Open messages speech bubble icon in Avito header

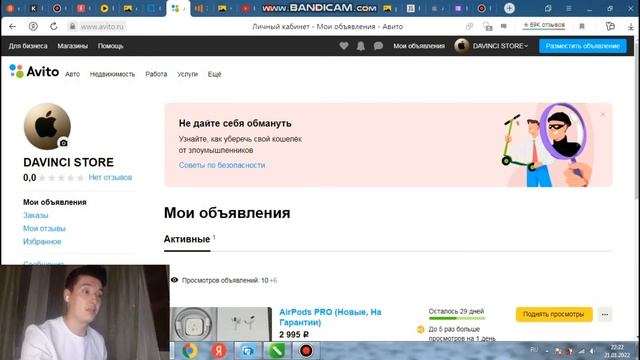(x=378, y=46)
